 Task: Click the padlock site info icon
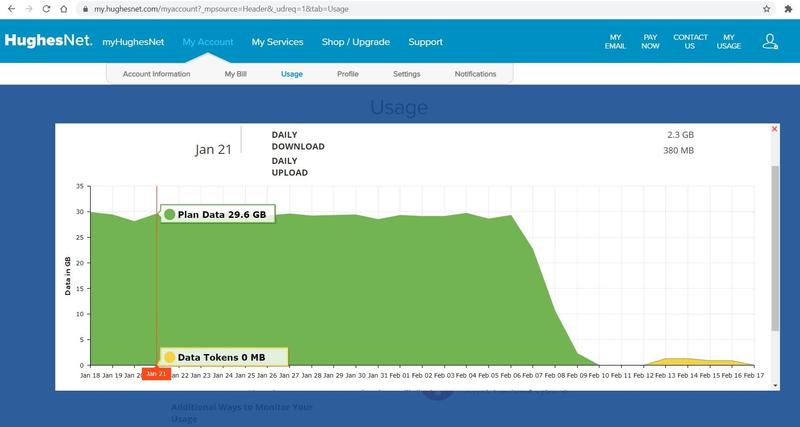tap(85, 9)
